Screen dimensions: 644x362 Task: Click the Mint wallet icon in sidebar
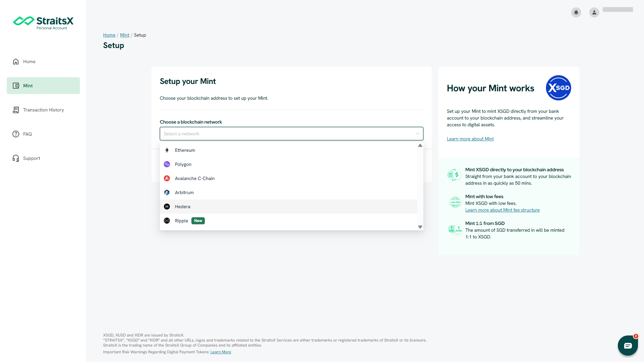click(x=16, y=86)
